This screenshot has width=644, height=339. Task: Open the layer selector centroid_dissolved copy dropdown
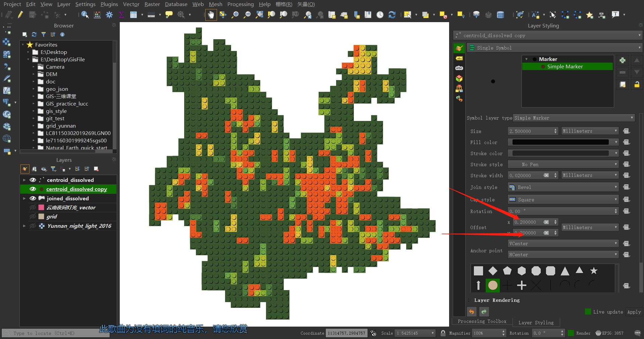click(x=547, y=36)
